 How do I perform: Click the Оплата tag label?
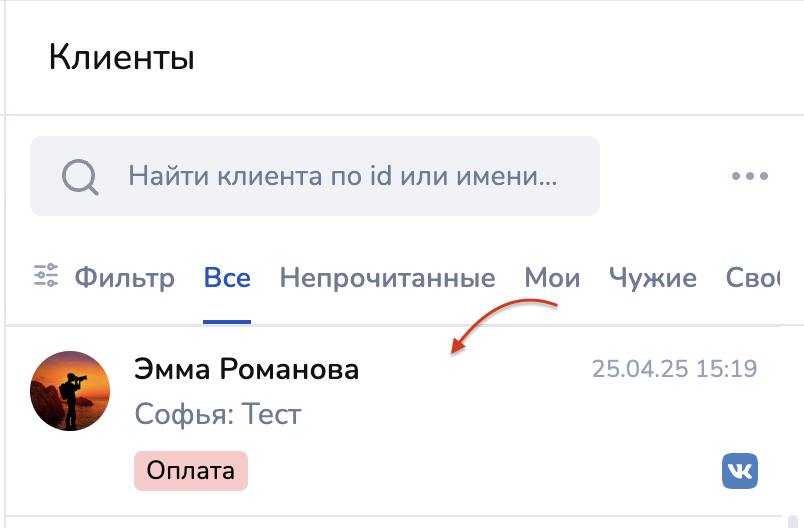(191, 471)
